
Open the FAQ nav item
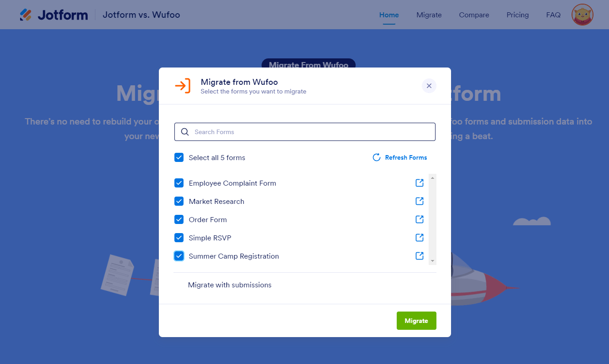(553, 15)
